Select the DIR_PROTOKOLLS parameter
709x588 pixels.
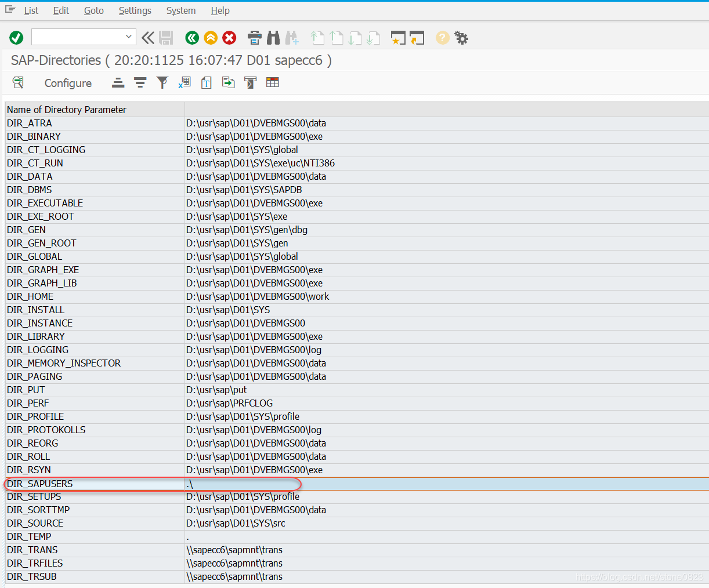click(46, 430)
